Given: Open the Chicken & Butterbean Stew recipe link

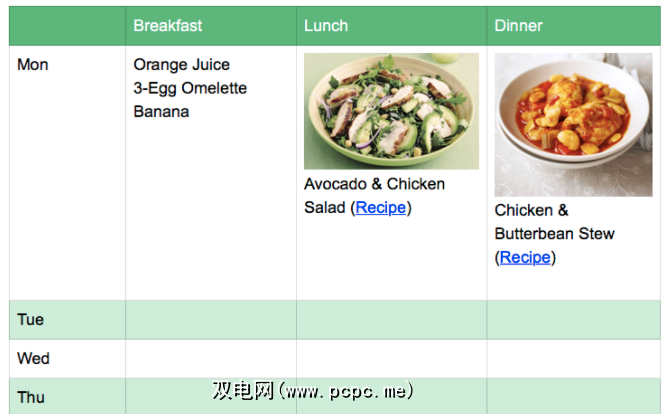Looking at the screenshot, I should point(525,258).
